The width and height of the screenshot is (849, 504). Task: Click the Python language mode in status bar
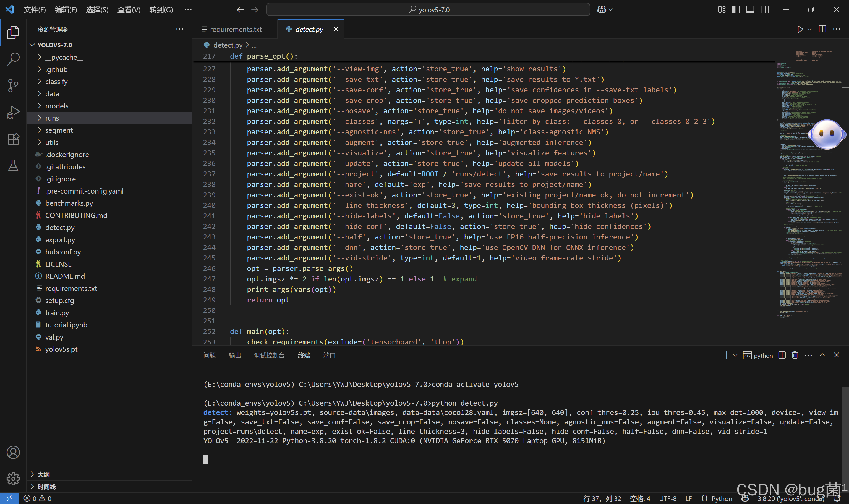[721, 498]
